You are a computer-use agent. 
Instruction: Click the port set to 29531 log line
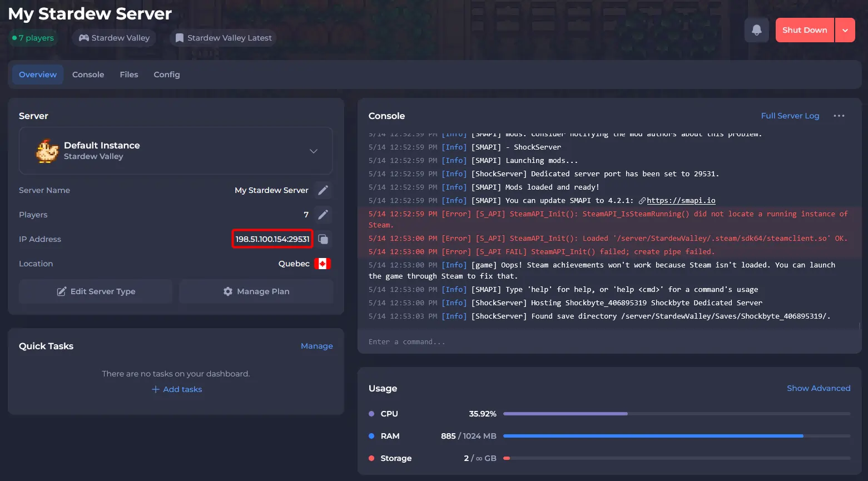coord(544,174)
